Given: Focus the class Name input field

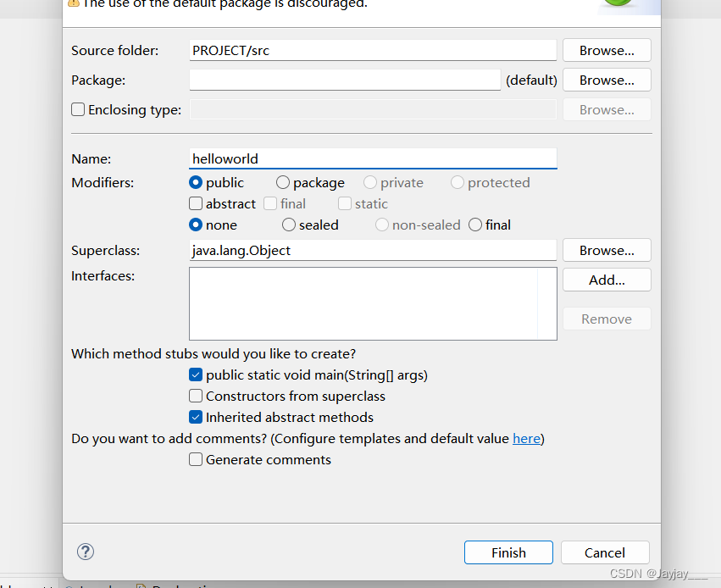Looking at the screenshot, I should pos(373,158).
